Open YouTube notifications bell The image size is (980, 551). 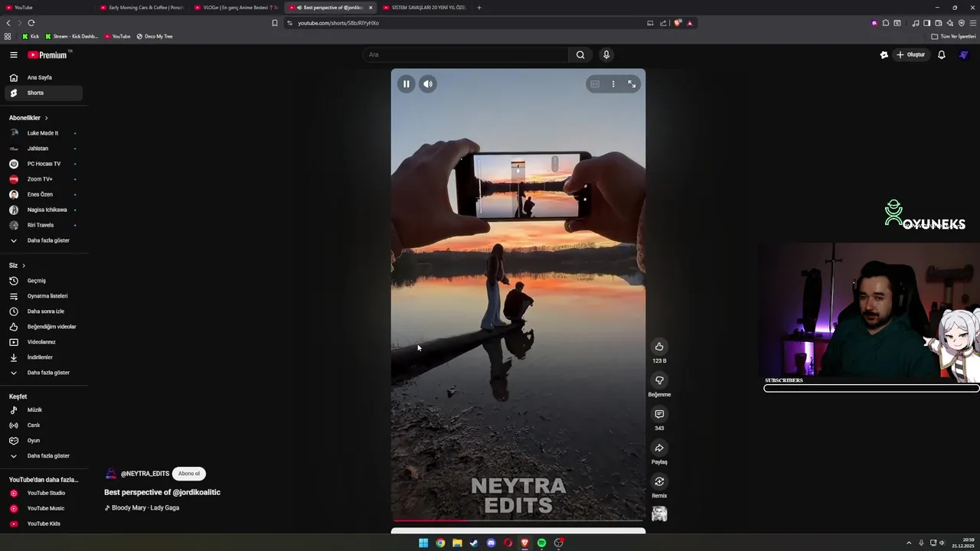[942, 54]
